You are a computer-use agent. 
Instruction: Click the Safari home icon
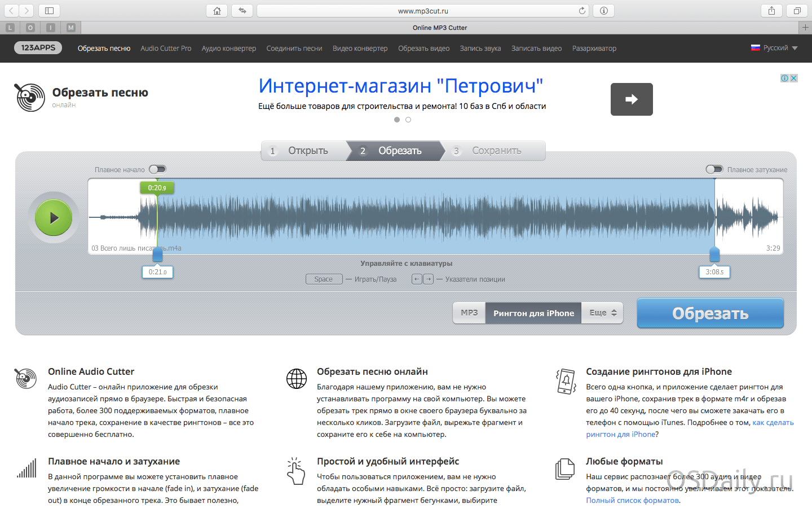click(x=217, y=11)
